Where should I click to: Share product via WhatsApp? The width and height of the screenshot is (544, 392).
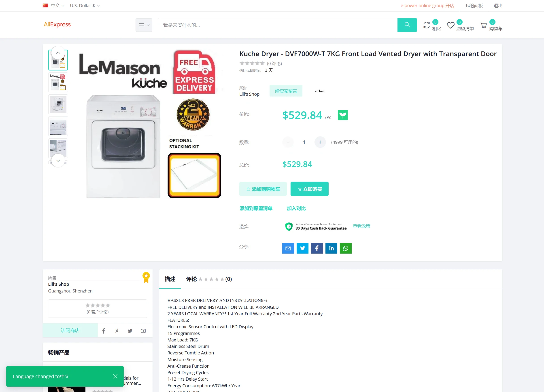[346, 248]
